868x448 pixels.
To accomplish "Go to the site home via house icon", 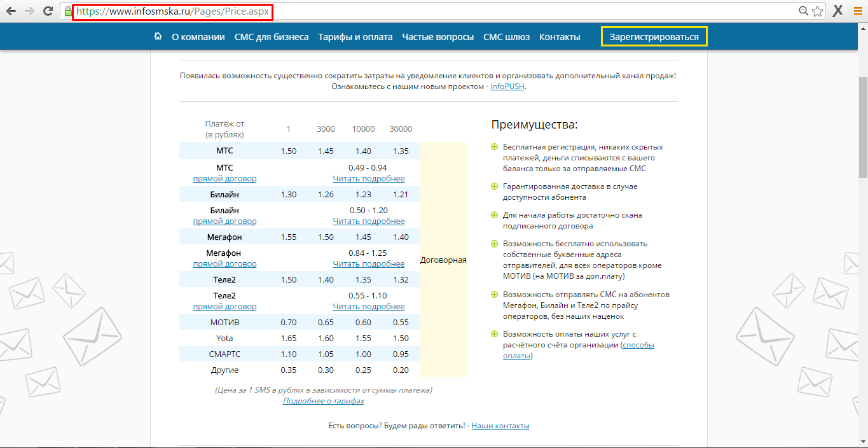I will click(x=158, y=36).
